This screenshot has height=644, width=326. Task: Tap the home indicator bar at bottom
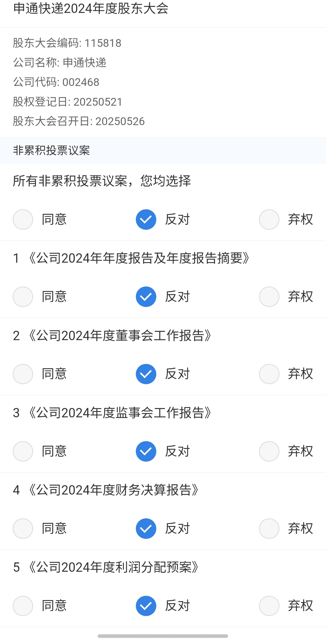163,636
